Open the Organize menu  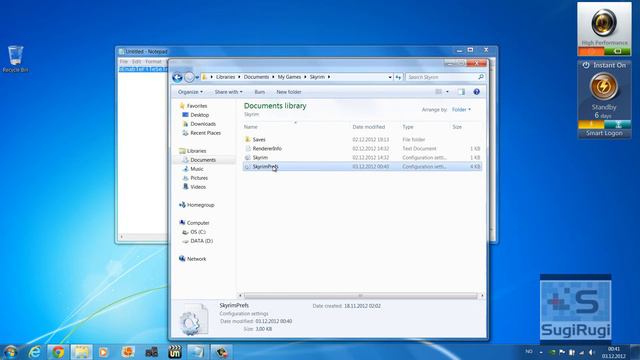[x=190, y=92]
